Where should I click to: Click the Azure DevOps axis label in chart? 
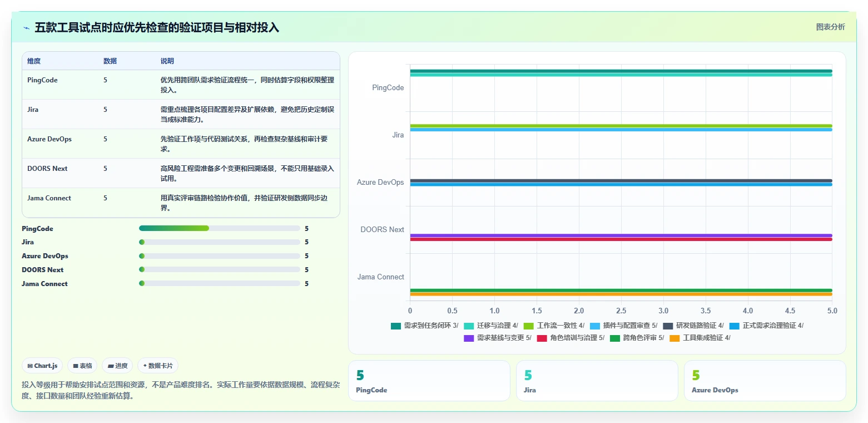380,183
